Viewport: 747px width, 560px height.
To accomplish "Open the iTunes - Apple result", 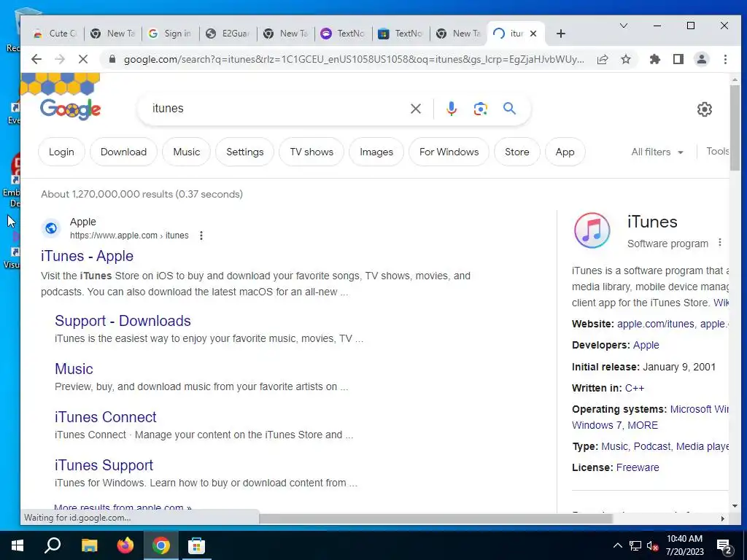I will pyautogui.click(x=88, y=256).
